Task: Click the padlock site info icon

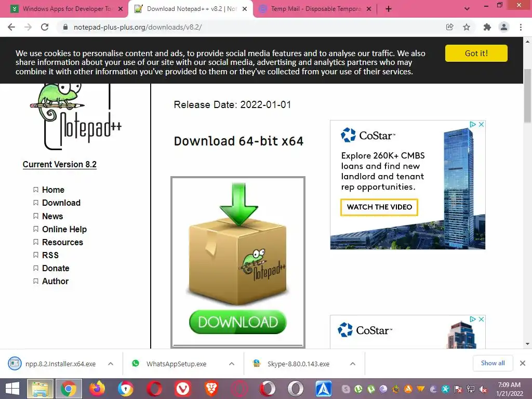Action: [x=65, y=27]
